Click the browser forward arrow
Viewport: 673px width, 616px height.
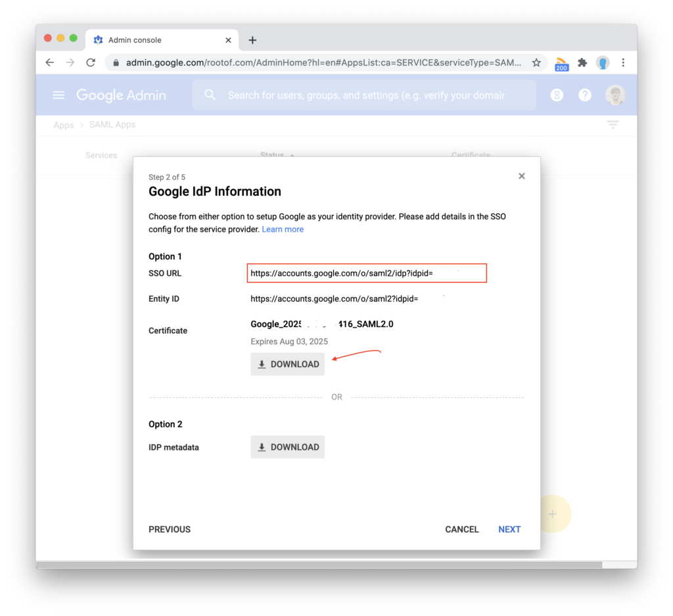(x=70, y=62)
